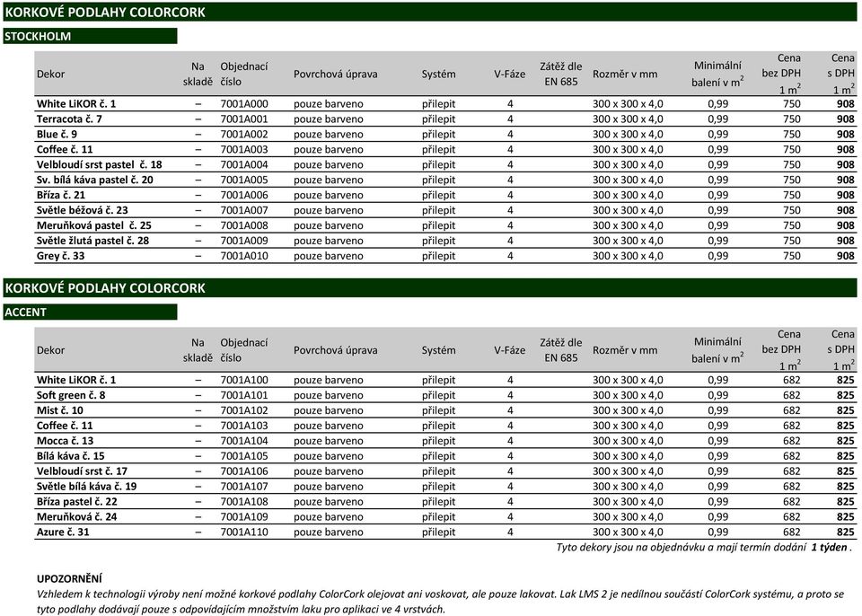862x616 pixels.
Task: Click Minimální balení header in Accent table
Action: point(717,350)
